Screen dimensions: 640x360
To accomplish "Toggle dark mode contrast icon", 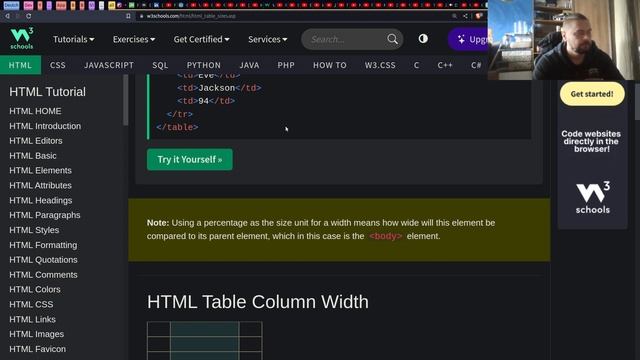I will pos(423,39).
